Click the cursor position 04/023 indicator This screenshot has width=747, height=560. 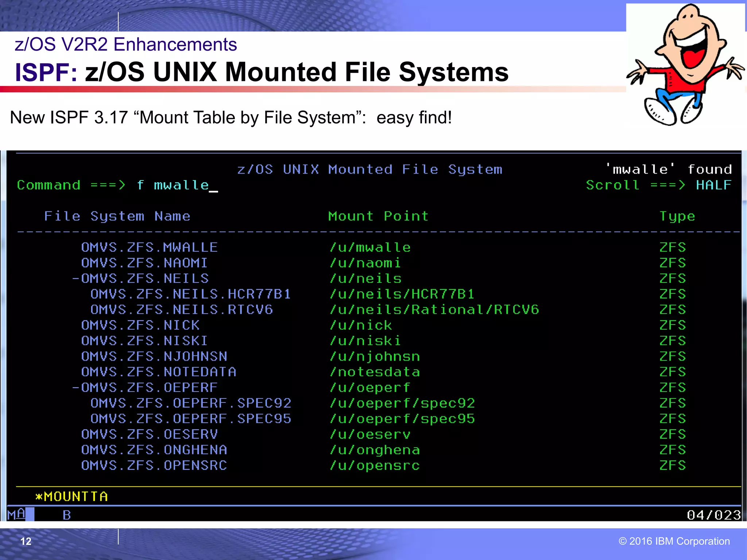point(714,515)
